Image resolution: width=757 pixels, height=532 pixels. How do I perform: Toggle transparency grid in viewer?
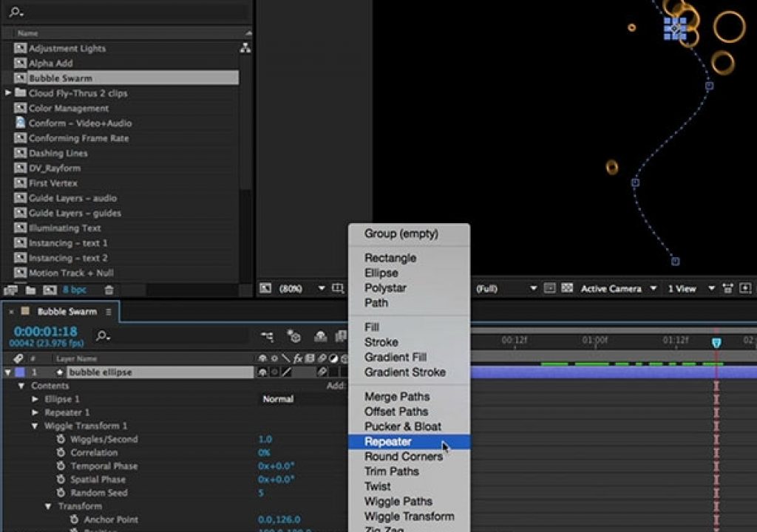point(567,288)
